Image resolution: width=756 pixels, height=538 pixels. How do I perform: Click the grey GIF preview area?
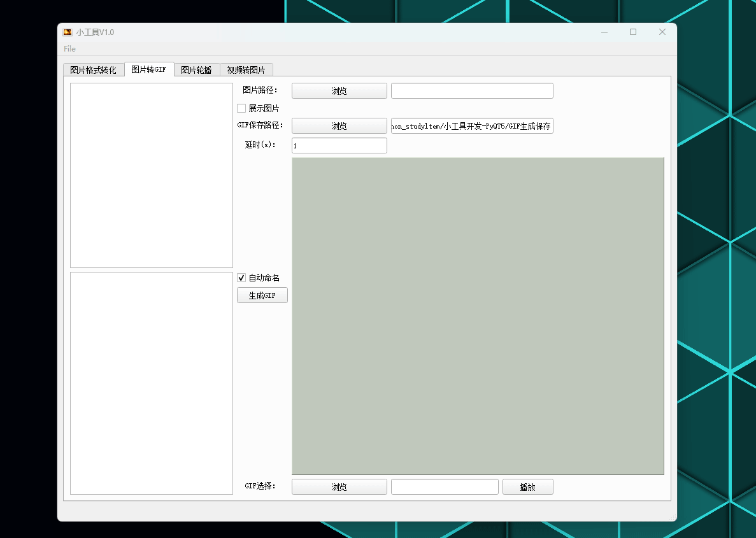coord(478,316)
